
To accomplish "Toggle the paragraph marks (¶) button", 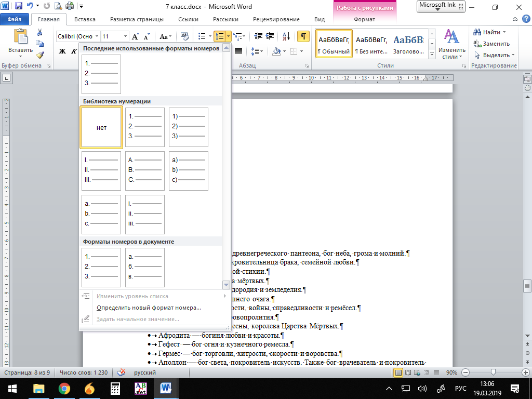I will coord(303,36).
